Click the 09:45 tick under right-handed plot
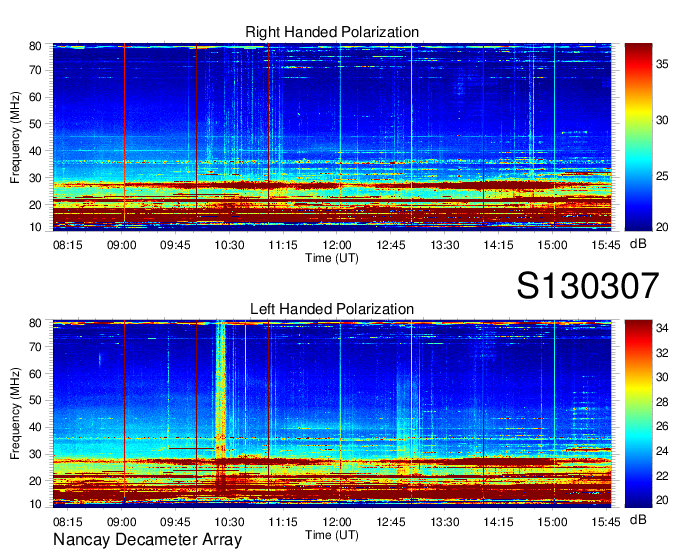680x552 pixels. click(175, 245)
